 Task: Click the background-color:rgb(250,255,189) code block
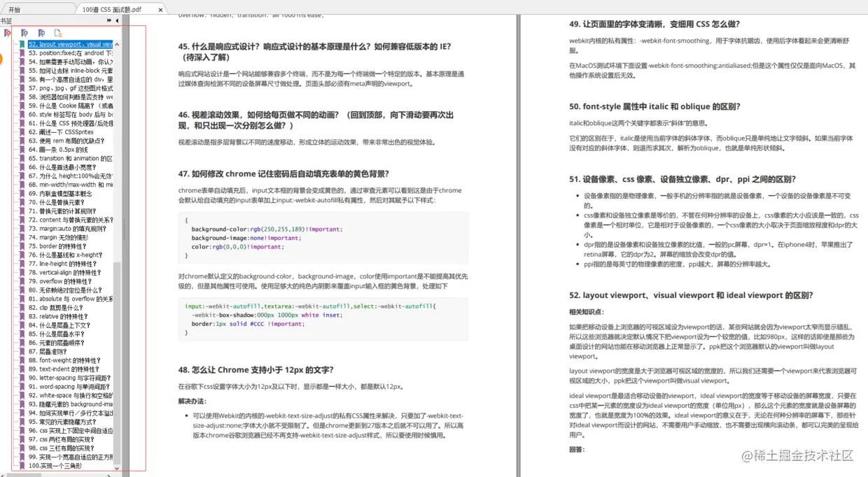pos(323,238)
